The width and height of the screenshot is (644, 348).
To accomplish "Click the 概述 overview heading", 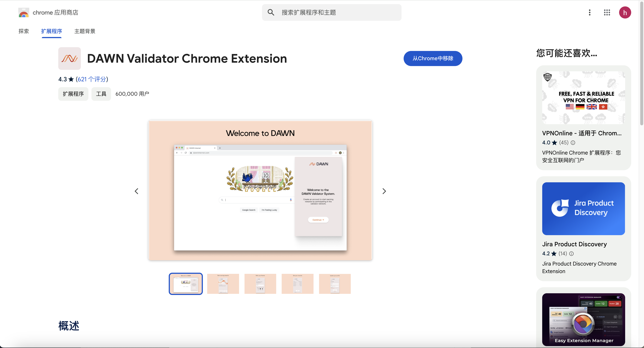I will pos(69,326).
